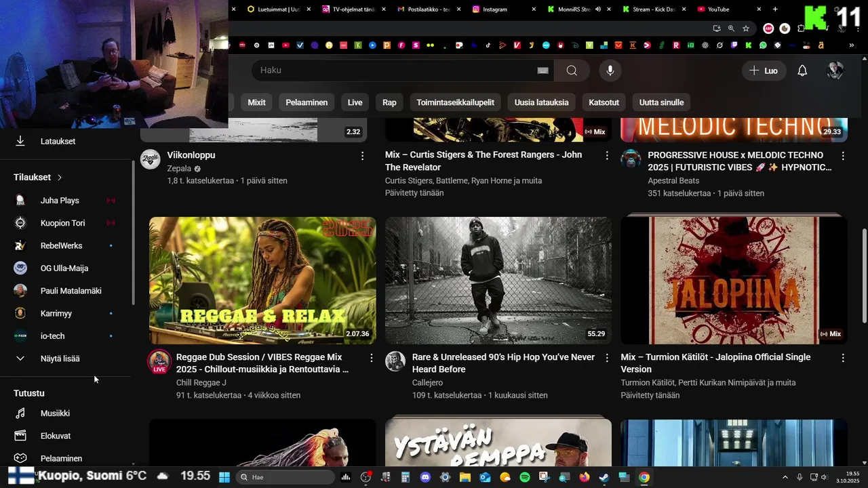Click the Luo create button

coord(764,70)
